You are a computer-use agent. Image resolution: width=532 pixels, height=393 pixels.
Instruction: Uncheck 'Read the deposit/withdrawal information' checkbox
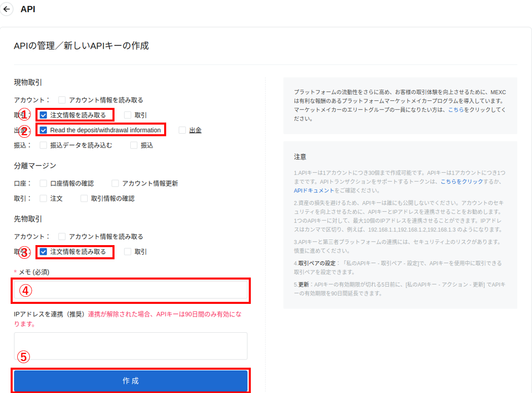point(43,130)
